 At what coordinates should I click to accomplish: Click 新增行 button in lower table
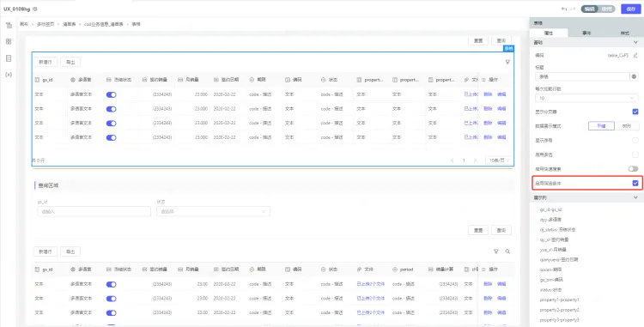coord(46,251)
